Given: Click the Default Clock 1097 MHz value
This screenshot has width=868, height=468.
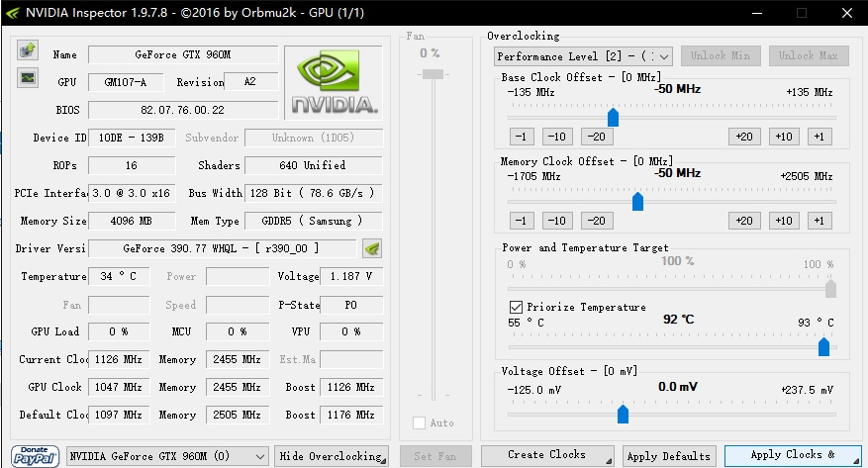Looking at the screenshot, I should (119, 415).
